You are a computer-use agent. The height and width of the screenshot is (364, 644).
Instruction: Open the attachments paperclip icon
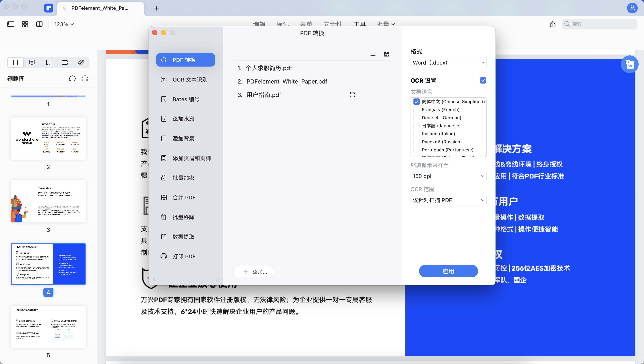81,63
